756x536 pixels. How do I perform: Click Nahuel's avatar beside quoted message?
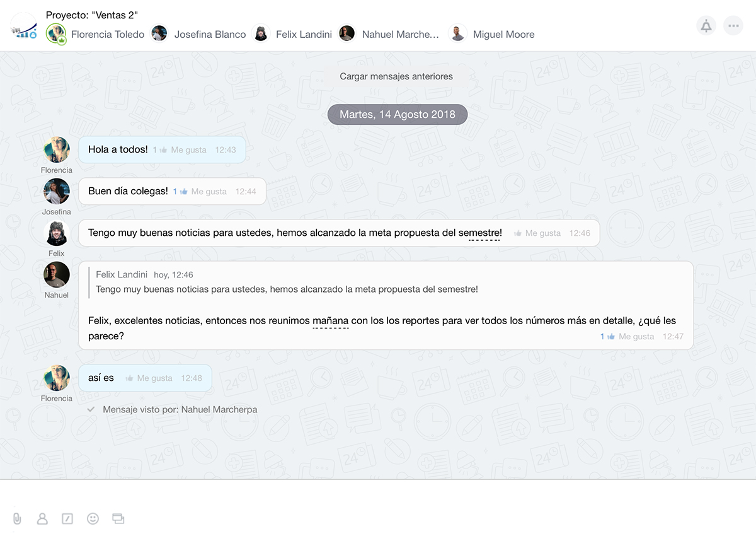[x=56, y=275]
